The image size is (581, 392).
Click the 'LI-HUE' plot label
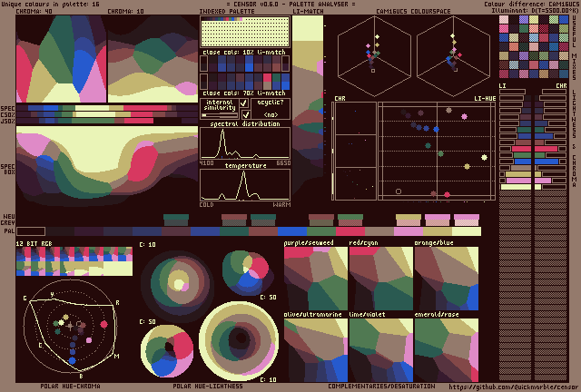485,99
